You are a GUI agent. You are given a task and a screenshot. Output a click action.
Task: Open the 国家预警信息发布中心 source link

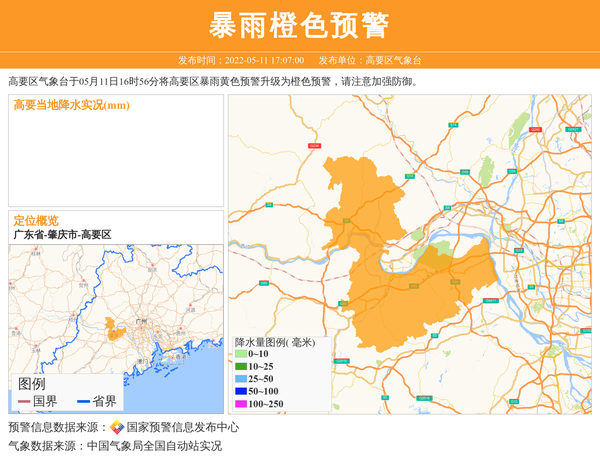click(x=183, y=427)
